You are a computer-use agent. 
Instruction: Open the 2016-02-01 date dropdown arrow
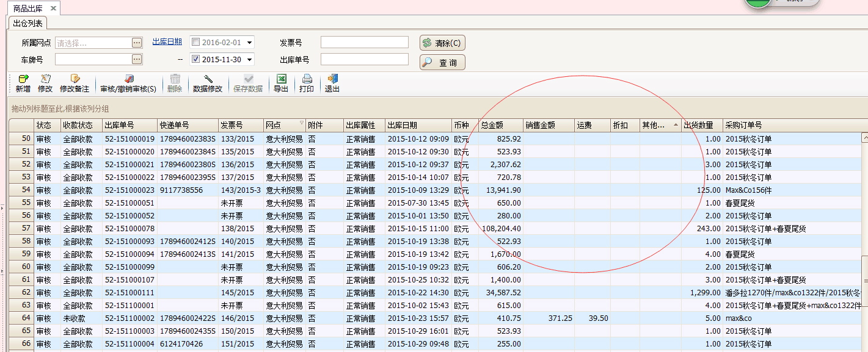250,43
